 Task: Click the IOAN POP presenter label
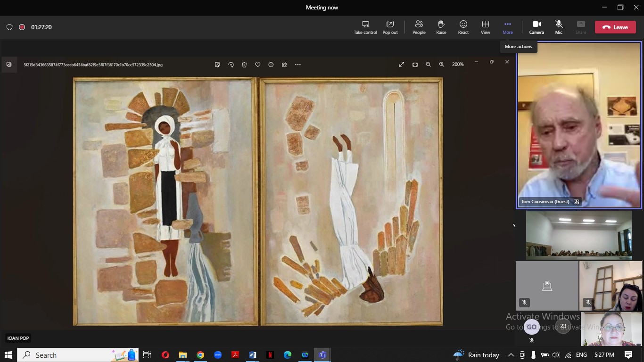(18, 338)
